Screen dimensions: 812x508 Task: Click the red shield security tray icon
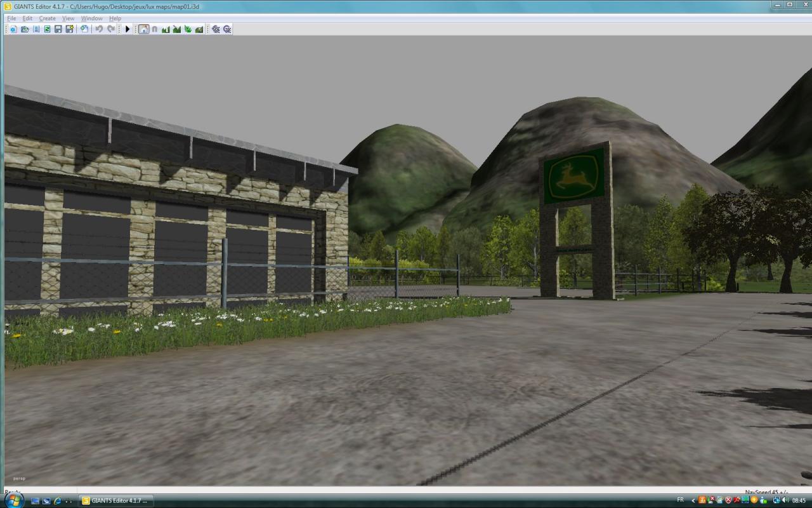point(728,500)
